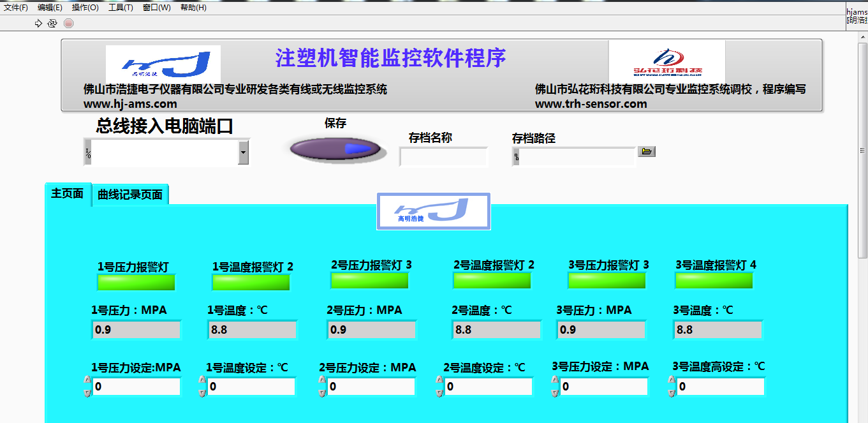Click the 存档名称 text field

[444, 156]
